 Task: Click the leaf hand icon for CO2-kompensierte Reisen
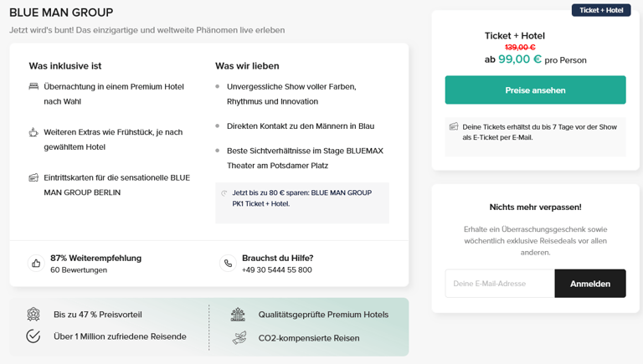(x=239, y=337)
